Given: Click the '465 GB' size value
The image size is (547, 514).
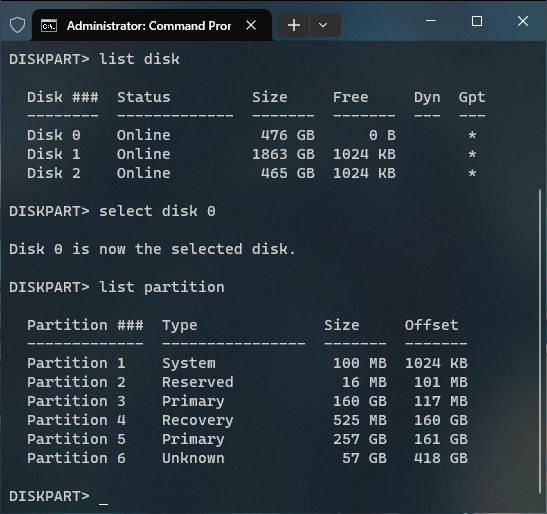Looking at the screenshot, I should pyautogui.click(x=288, y=173).
